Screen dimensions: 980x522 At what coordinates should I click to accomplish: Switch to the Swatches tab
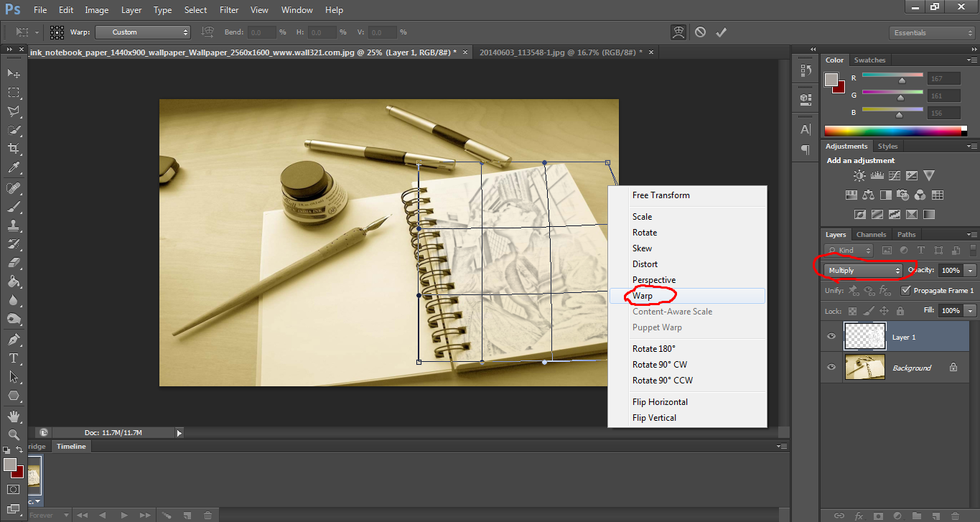click(x=870, y=60)
